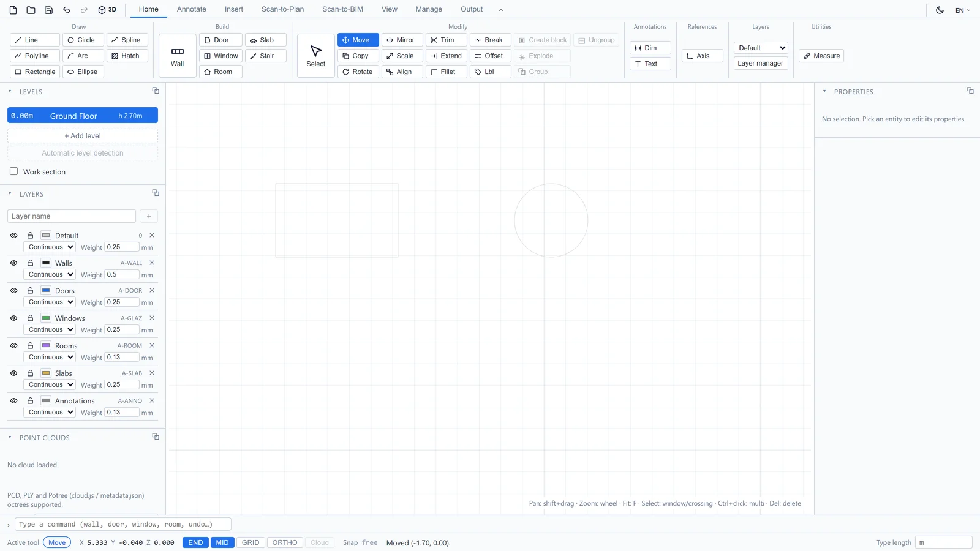Switch to 3D view
This screenshot has width=980, height=551.
click(107, 10)
